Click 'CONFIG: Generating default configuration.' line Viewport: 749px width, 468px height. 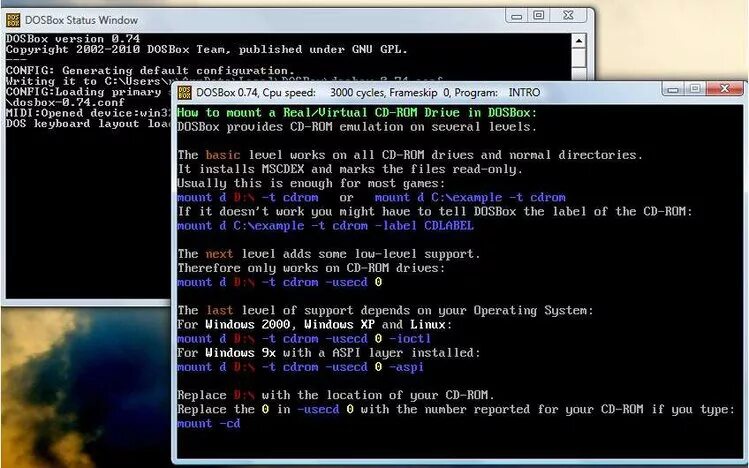tap(150, 70)
